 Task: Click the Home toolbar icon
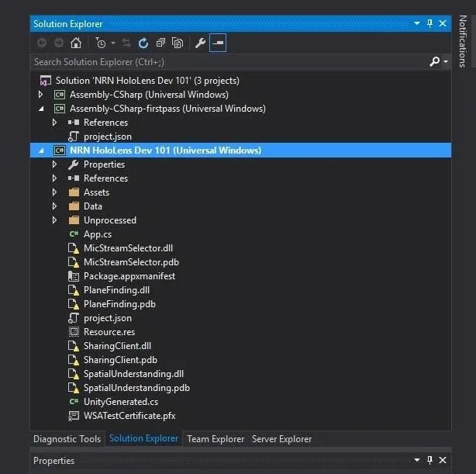(76, 43)
